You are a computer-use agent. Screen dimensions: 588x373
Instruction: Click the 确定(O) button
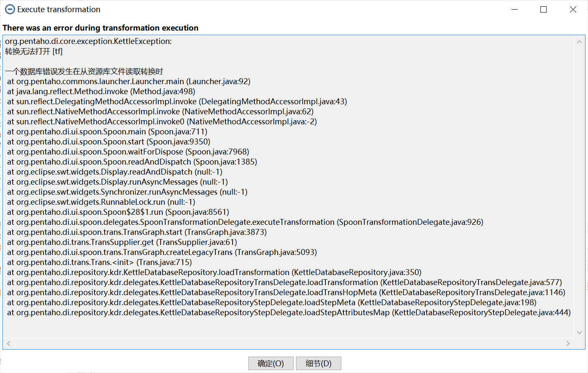click(x=271, y=363)
